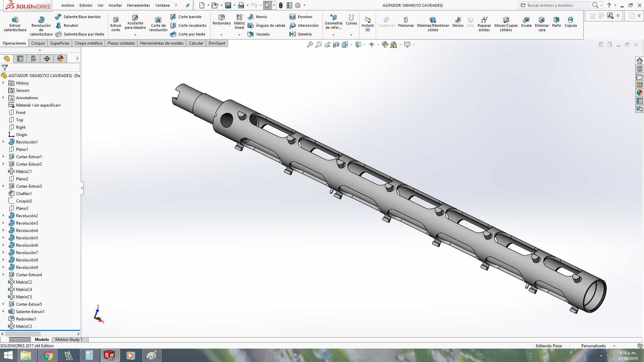The width and height of the screenshot is (644, 362).
Task: Click feature tree horizontal scrollbar
Action: (23, 334)
